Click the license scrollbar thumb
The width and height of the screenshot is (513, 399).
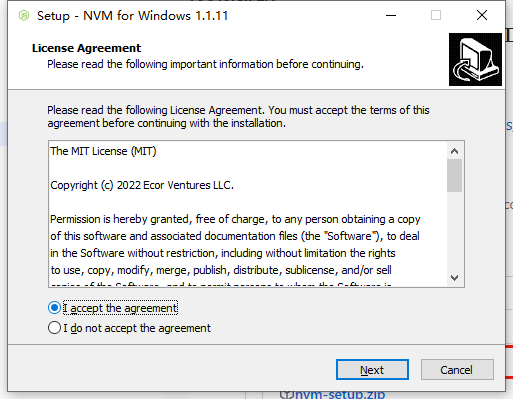[x=454, y=176]
